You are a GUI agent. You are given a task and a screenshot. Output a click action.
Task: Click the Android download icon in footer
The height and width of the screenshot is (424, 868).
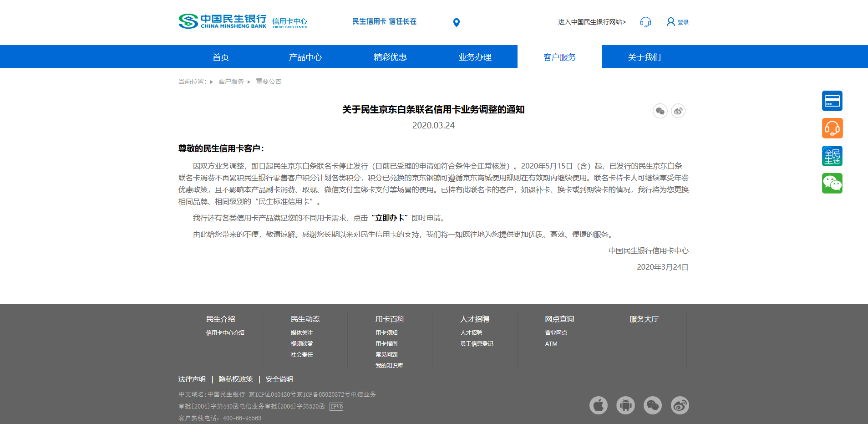(625, 405)
